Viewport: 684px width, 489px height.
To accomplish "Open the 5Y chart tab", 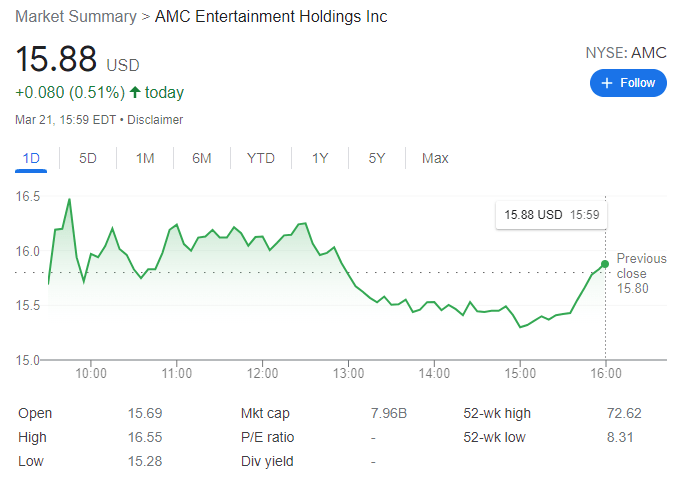I will 377,158.
